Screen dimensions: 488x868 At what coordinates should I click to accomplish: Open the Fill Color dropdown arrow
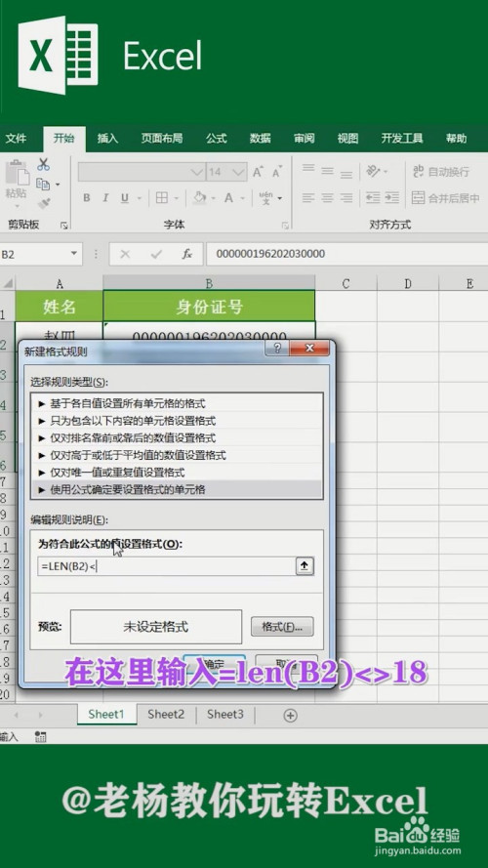coord(213,198)
